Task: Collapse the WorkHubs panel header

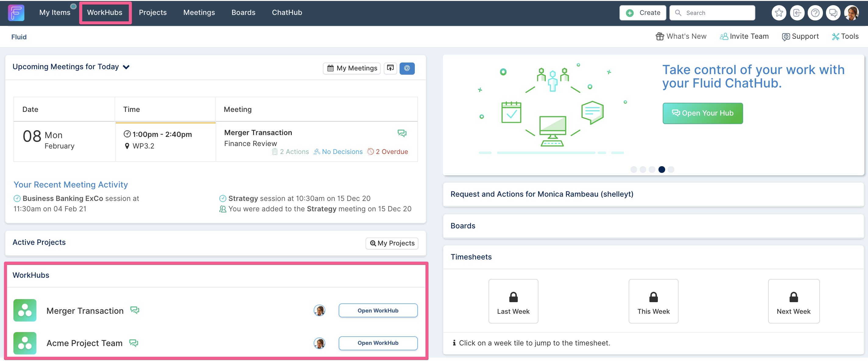Action: coord(215,275)
